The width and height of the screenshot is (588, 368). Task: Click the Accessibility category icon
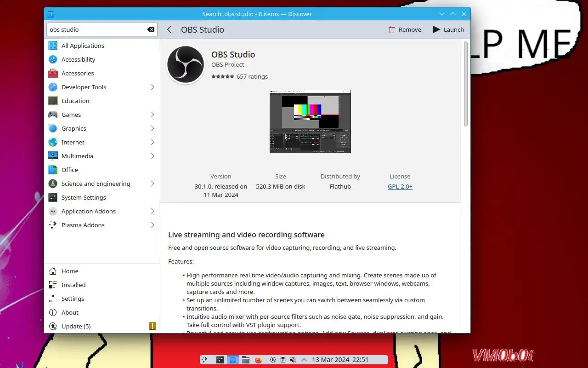point(53,59)
